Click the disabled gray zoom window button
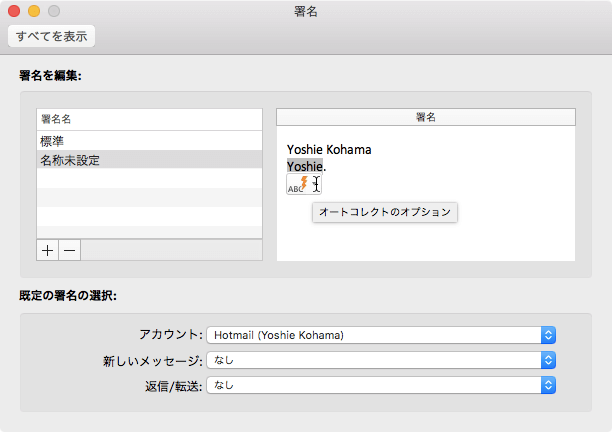The height and width of the screenshot is (432, 612). click(54, 12)
